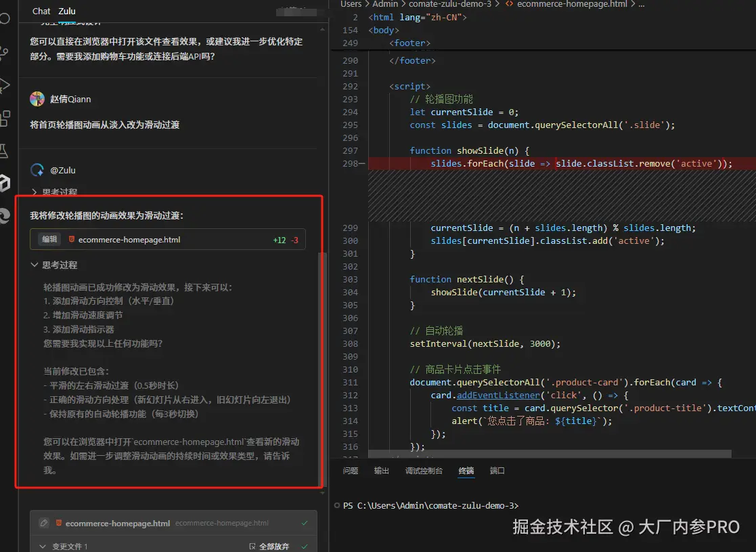Open ecommerce-homepage.html from the 编辑 card
The image size is (756, 552).
pyautogui.click(x=129, y=239)
